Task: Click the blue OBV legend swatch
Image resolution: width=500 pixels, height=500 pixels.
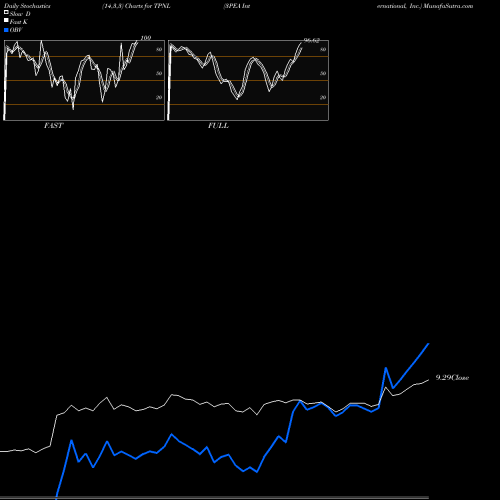Action: click(x=6, y=30)
